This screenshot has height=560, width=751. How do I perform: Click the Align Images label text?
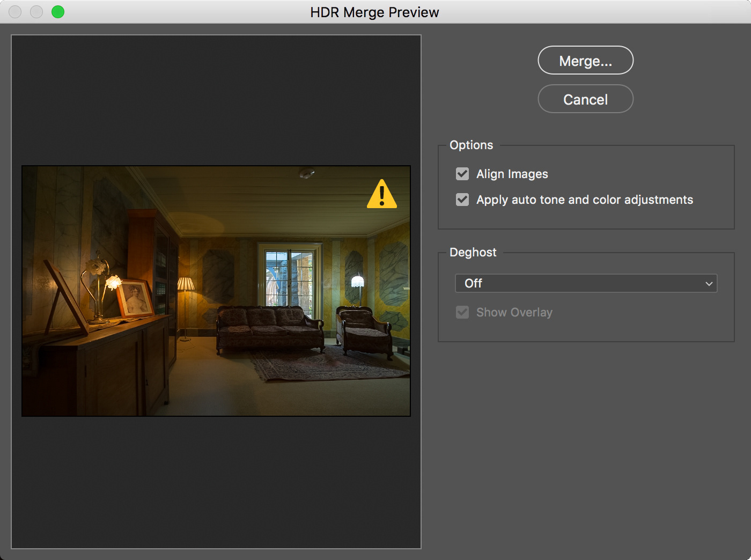(512, 174)
